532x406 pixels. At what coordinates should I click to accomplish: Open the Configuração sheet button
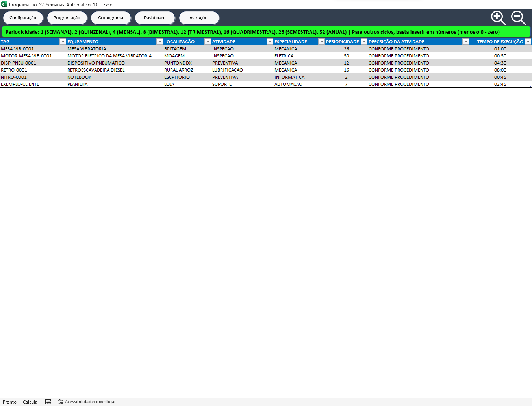tap(23, 18)
